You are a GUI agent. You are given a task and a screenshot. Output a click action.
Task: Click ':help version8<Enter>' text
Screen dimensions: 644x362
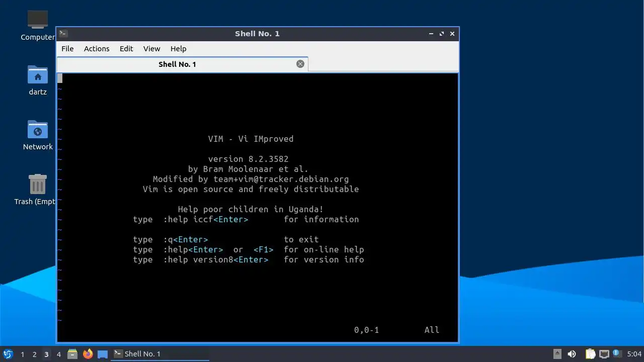(x=215, y=259)
